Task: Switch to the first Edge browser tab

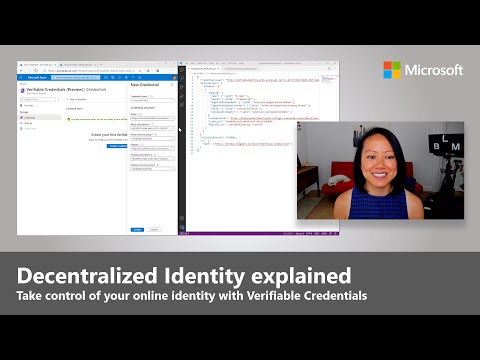Action: (x=38, y=64)
